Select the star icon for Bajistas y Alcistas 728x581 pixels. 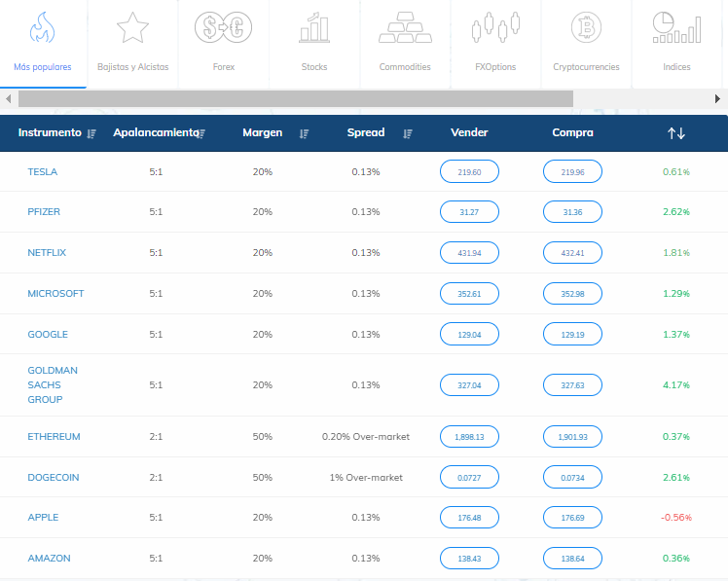pos(132,28)
